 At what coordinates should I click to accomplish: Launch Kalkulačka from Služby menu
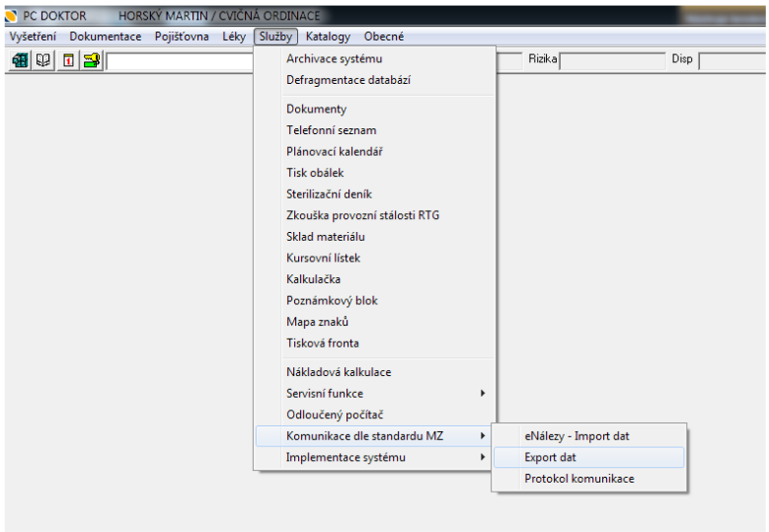click(x=313, y=279)
